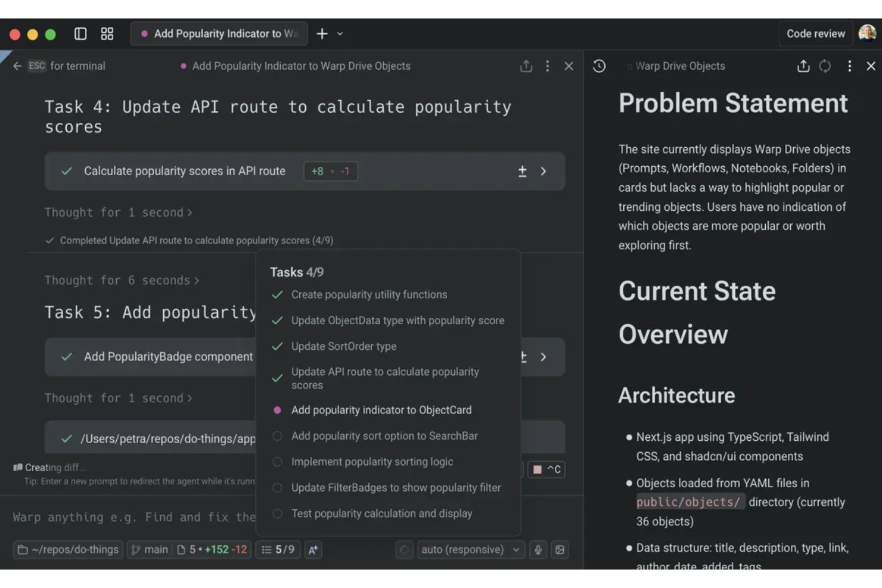Image resolution: width=882 pixels, height=588 pixels.
Task: Expand Add PopularityBadge component row chevron
Action: [544, 357]
